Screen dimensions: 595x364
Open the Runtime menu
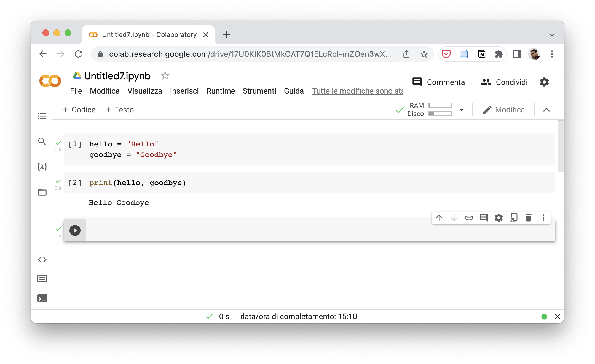pyautogui.click(x=221, y=91)
